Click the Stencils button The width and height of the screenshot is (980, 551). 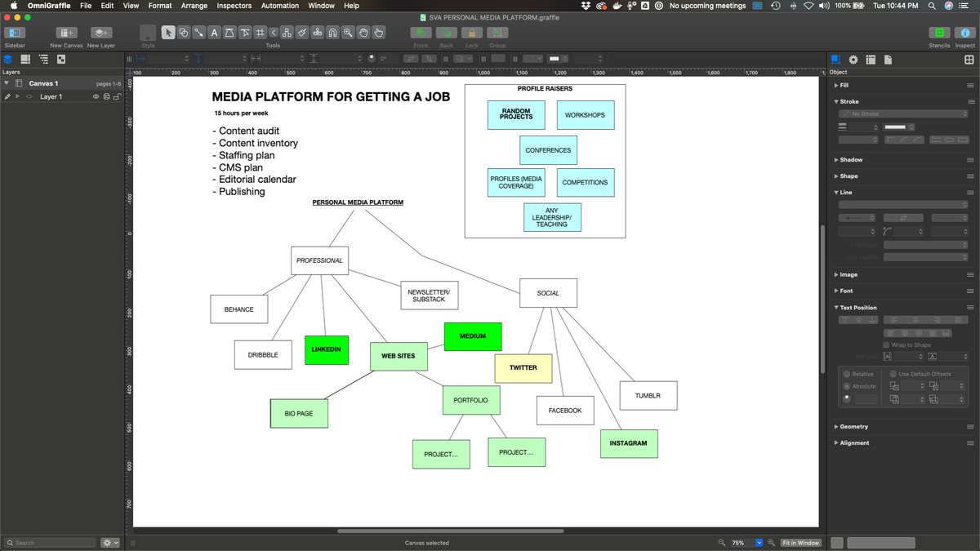(939, 33)
